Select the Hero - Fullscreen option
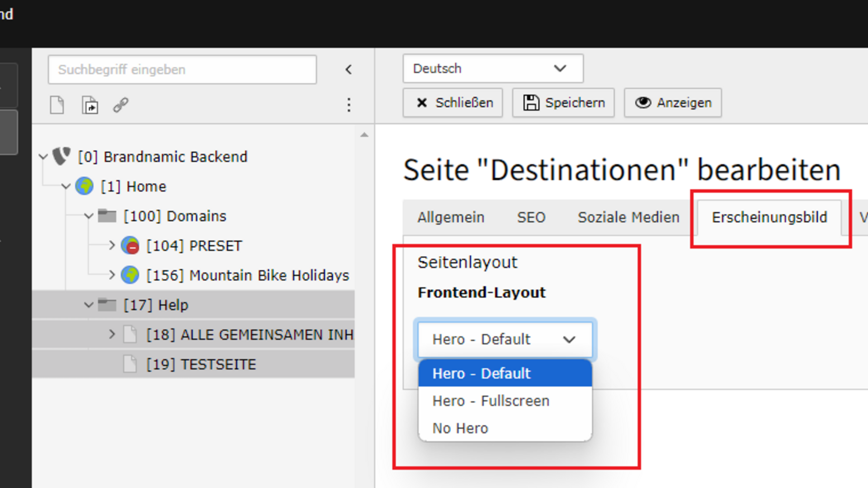The image size is (868, 488). (491, 401)
